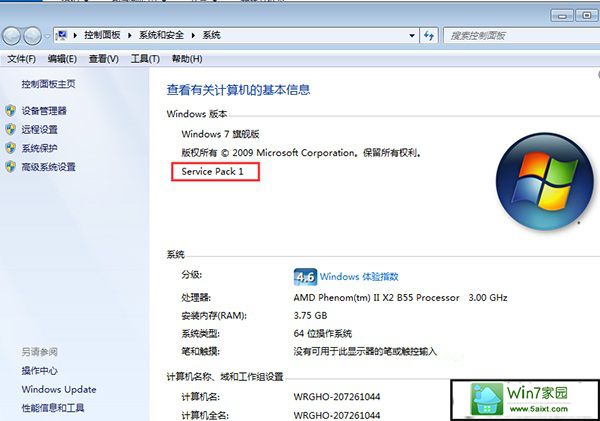
Task: Select 系统和安全 in the address breadcrumb
Action: pos(161,35)
